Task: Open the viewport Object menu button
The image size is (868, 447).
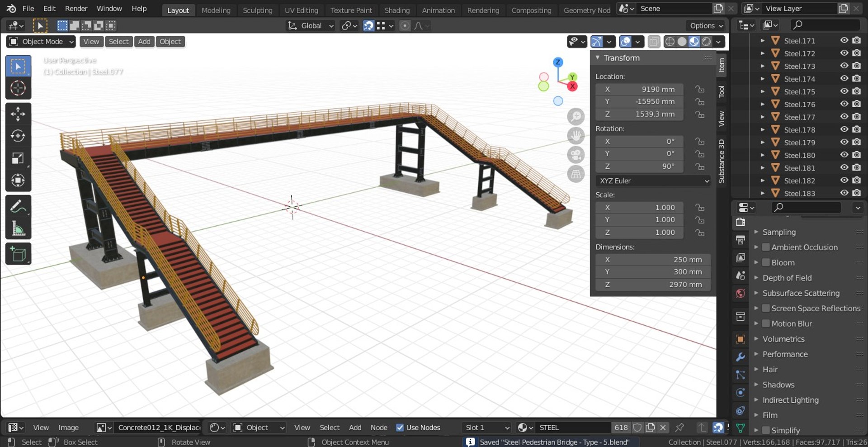Action: (170, 42)
